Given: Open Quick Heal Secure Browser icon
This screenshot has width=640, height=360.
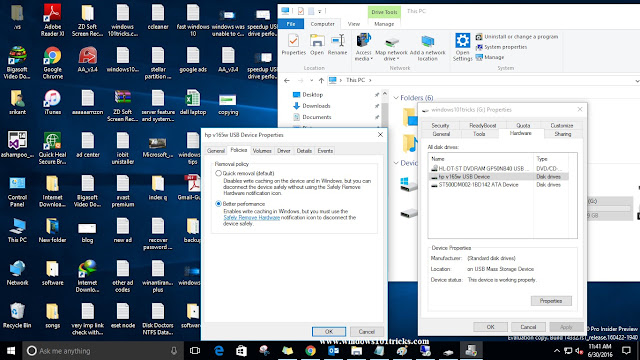Looking at the screenshot, I should (52, 148).
